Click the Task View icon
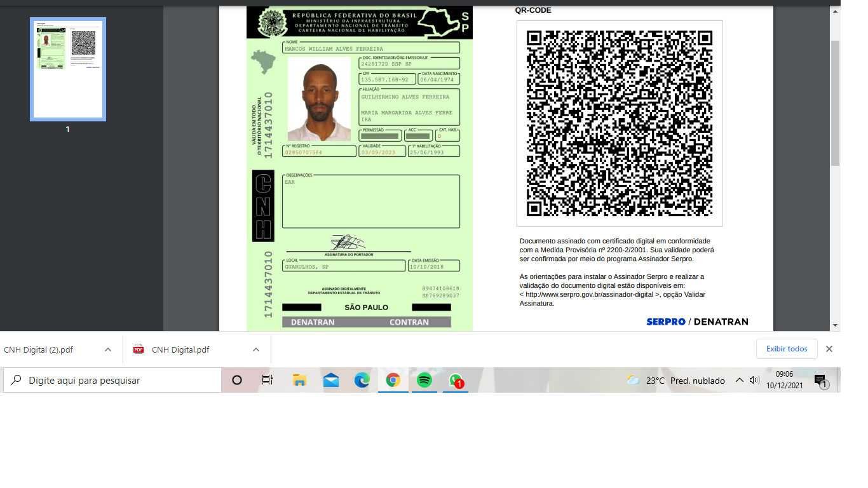The height and width of the screenshot is (488, 868). (x=268, y=380)
